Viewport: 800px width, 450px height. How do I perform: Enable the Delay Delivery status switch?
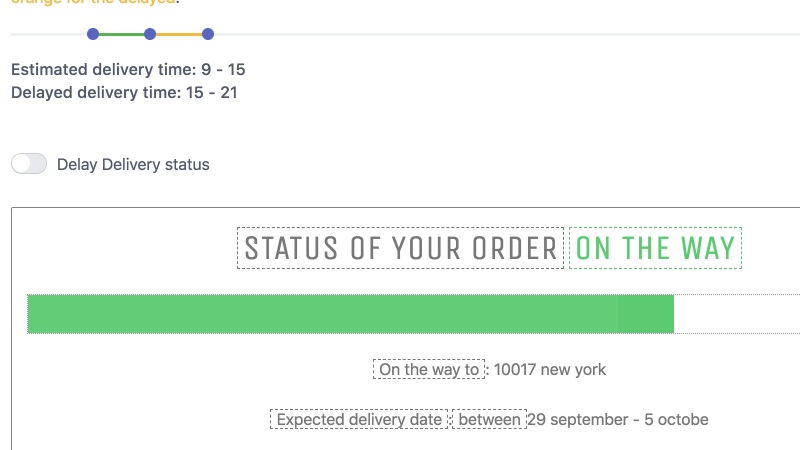(29, 164)
